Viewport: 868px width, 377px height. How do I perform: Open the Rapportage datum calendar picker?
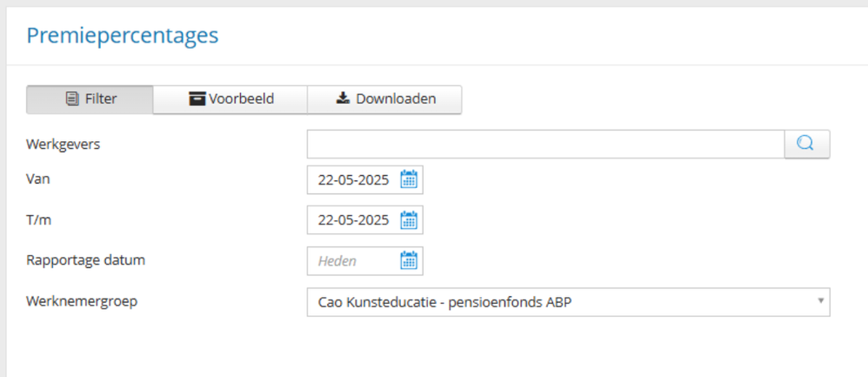(409, 260)
